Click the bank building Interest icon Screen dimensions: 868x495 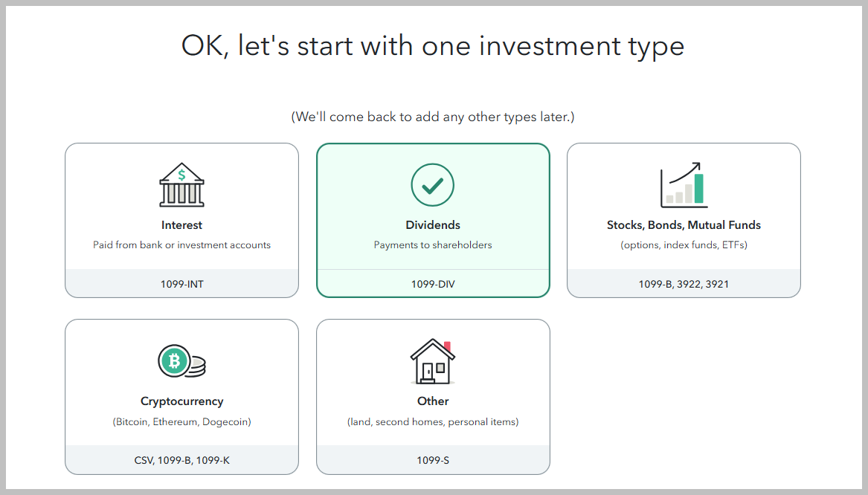(x=181, y=185)
